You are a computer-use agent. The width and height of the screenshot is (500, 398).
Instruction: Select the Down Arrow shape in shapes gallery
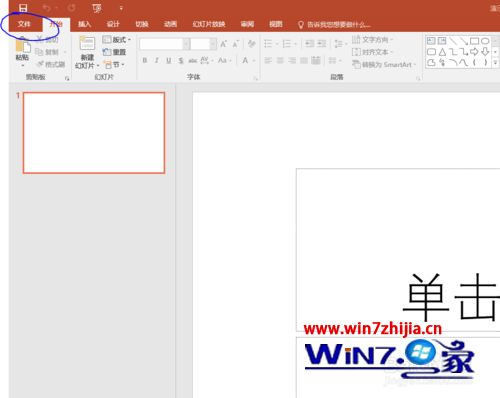485,52
